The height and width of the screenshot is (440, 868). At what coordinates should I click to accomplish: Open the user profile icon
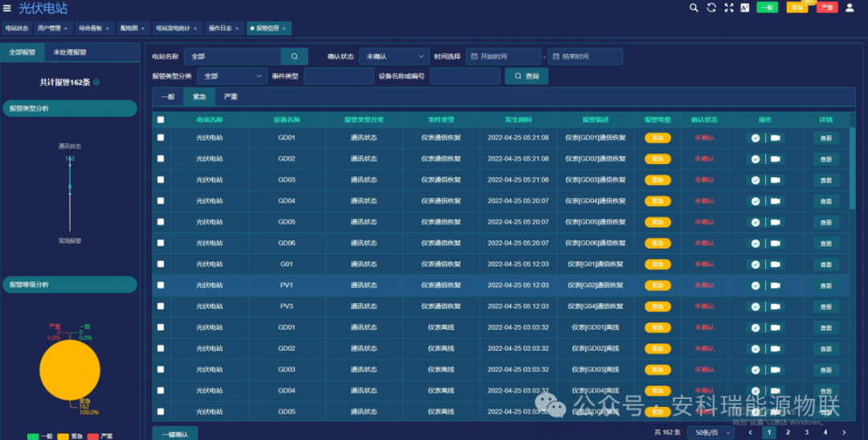pyautogui.click(x=850, y=8)
